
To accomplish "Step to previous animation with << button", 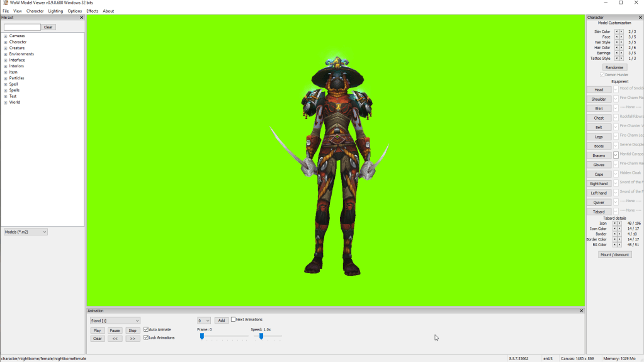I will [x=115, y=339].
